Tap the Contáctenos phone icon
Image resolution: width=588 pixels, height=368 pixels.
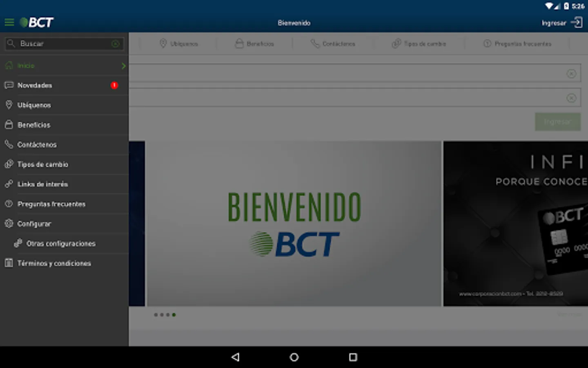coord(9,144)
